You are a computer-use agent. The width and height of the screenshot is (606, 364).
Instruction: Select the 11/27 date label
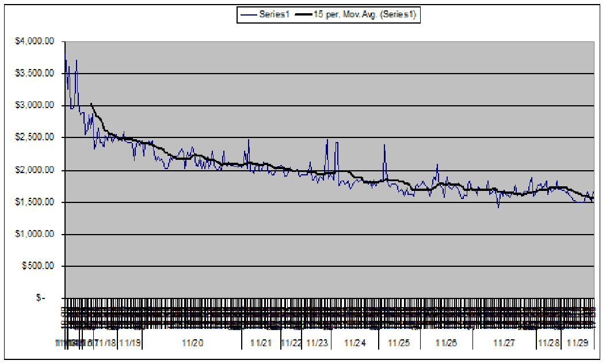pos(504,343)
